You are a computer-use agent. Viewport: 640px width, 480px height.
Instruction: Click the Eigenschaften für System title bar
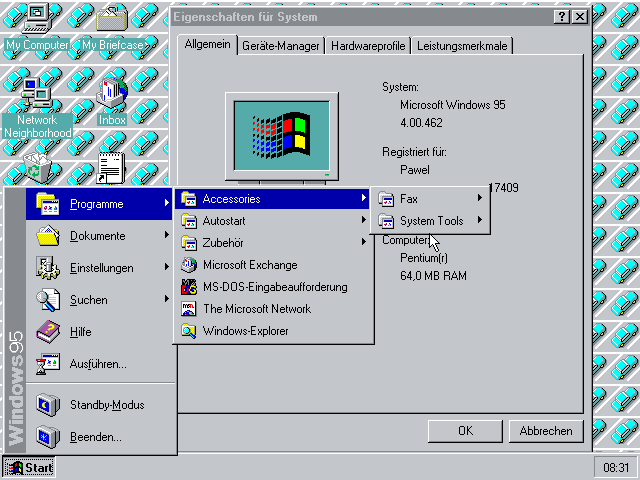click(361, 17)
